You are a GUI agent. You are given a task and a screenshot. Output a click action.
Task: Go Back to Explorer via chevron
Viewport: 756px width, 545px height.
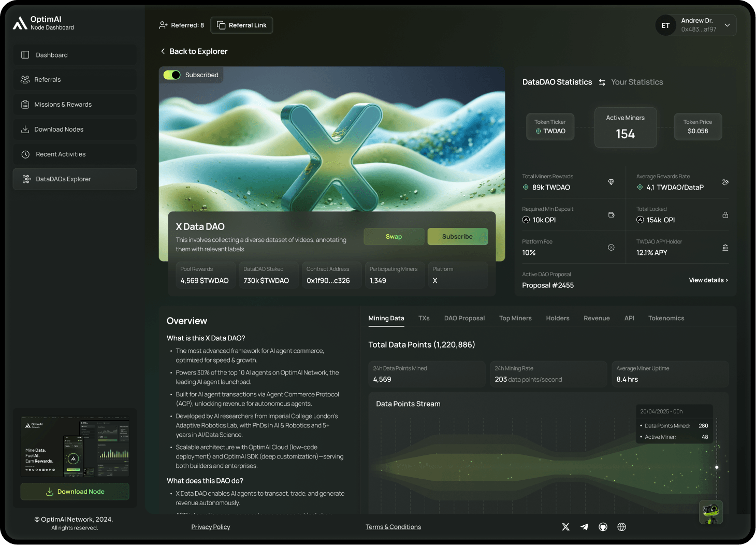point(163,51)
